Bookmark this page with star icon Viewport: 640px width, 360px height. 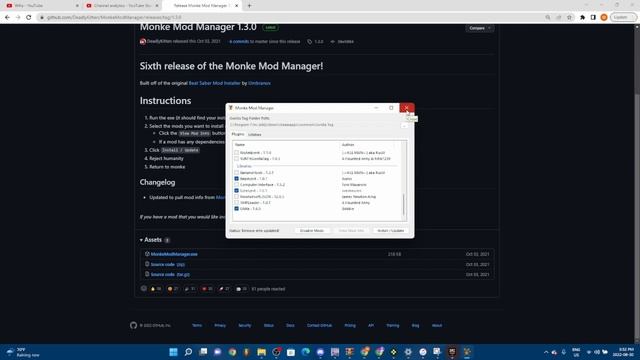[x=569, y=18]
